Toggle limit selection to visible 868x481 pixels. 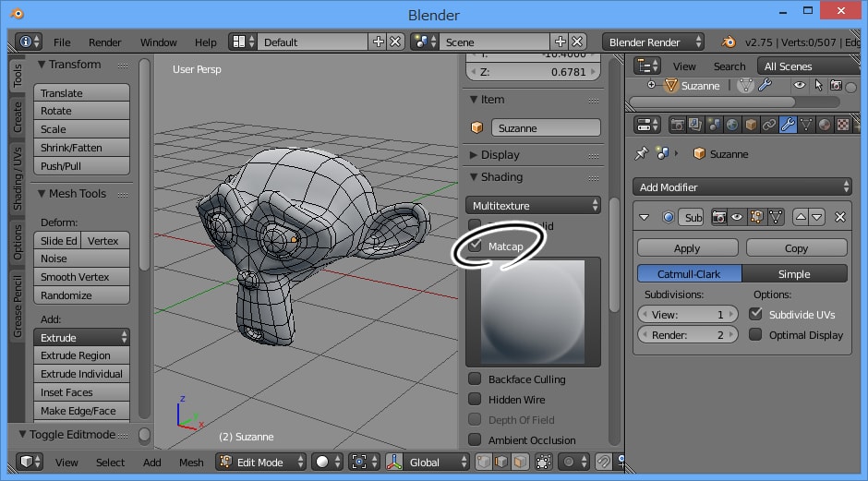click(544, 462)
